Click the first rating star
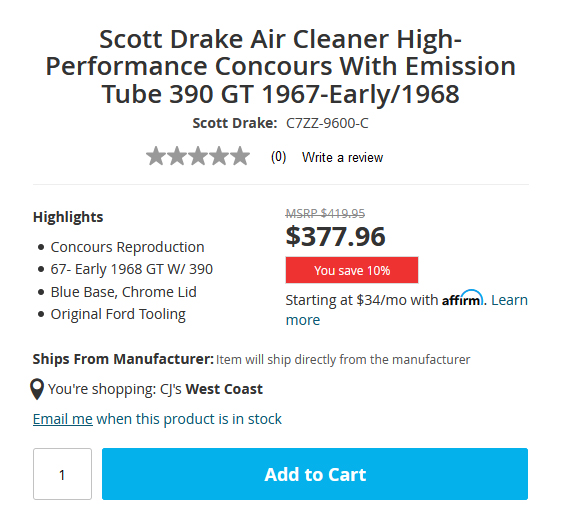Viewport: 565px width, 528px height. tap(156, 156)
